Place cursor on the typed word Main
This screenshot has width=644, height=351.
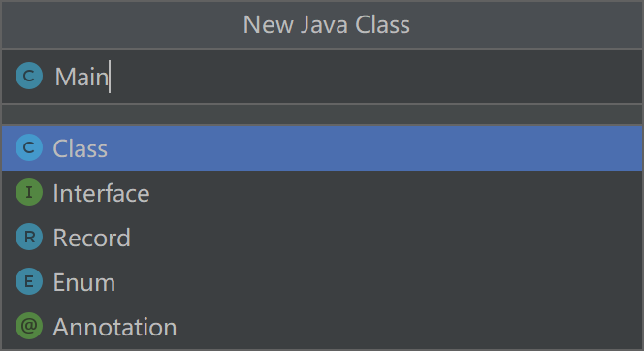tap(81, 77)
